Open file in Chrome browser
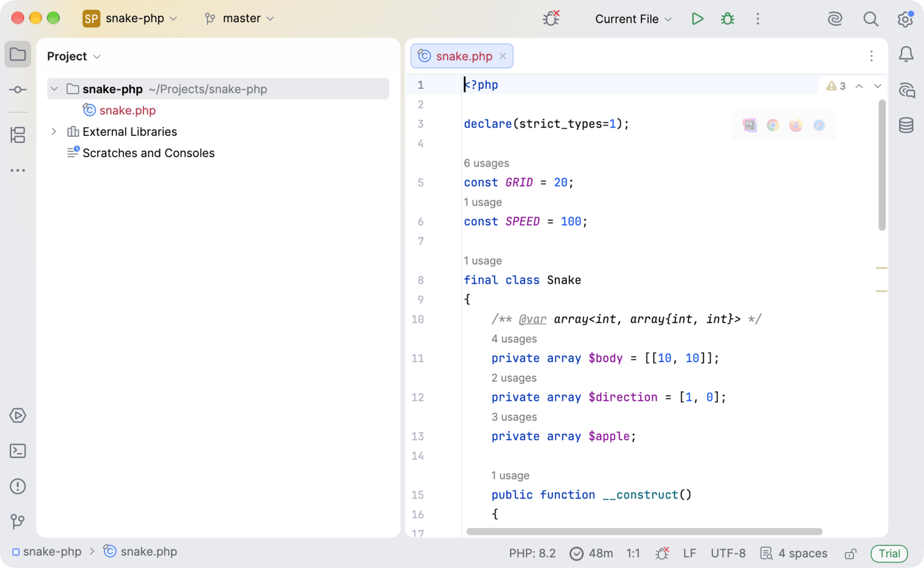 pyautogui.click(x=773, y=125)
